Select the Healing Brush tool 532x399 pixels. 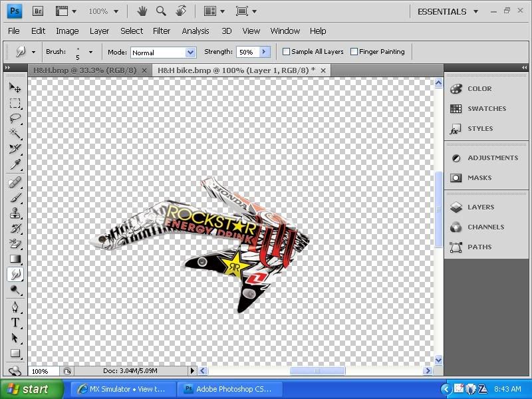tap(15, 183)
